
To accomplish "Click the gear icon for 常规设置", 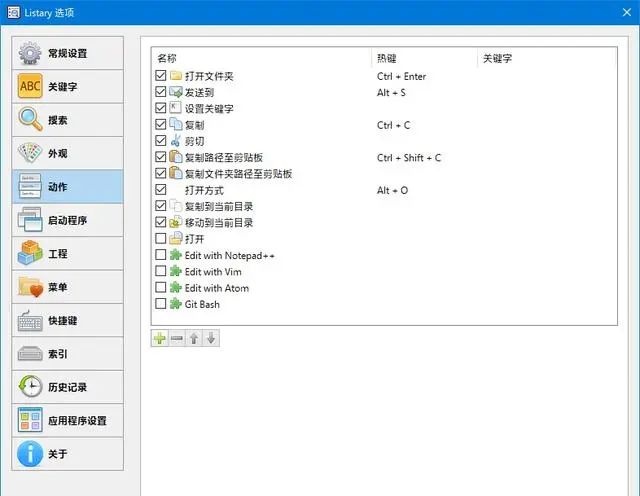I will coord(30,53).
